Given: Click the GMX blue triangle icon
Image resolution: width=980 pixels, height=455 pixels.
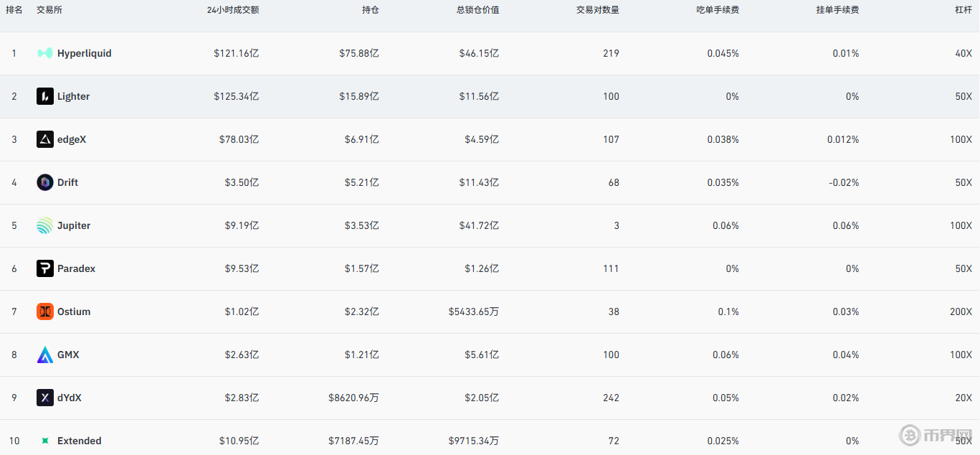Looking at the screenshot, I should coord(45,355).
